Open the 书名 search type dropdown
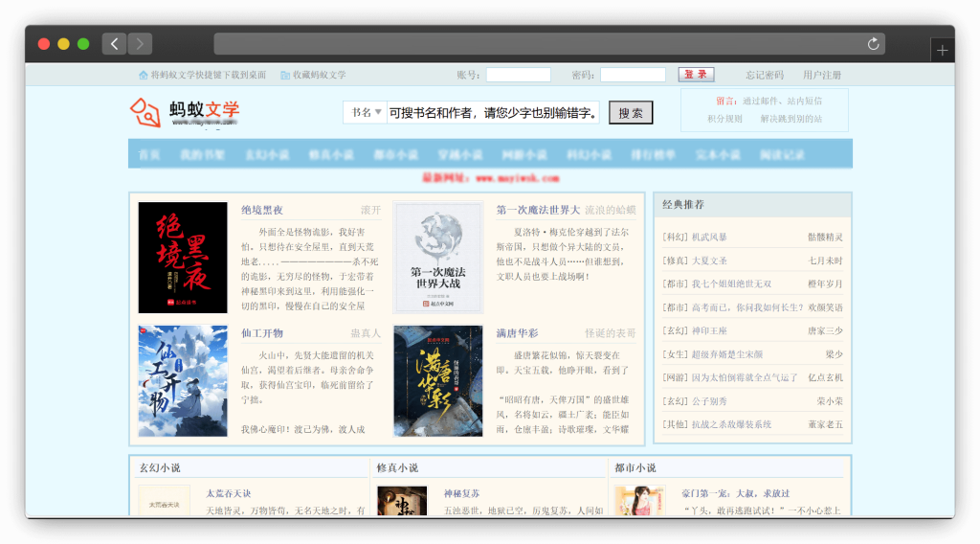The width and height of the screenshot is (980, 544). pos(365,113)
